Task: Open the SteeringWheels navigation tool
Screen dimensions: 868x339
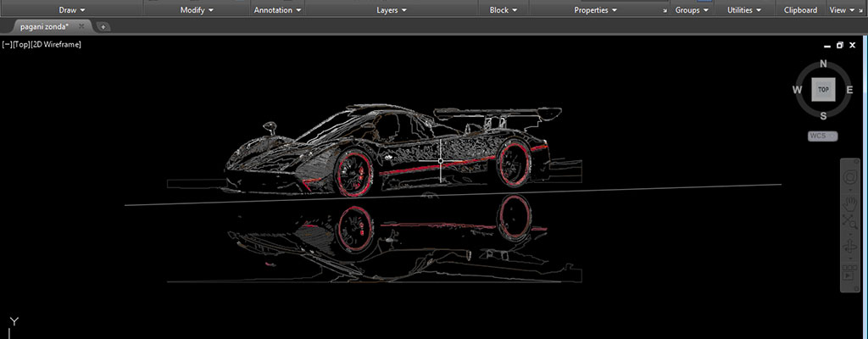Action: 849,178
